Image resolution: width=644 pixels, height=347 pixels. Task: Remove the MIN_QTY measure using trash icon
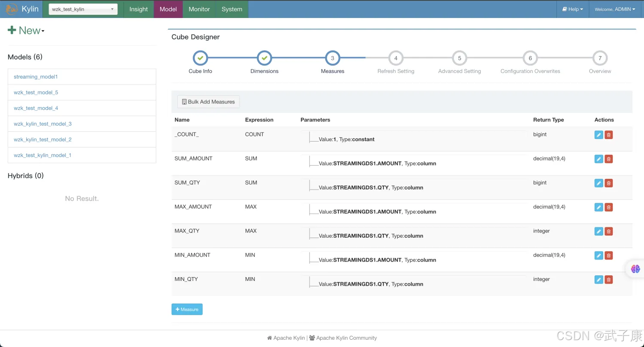tap(608, 280)
